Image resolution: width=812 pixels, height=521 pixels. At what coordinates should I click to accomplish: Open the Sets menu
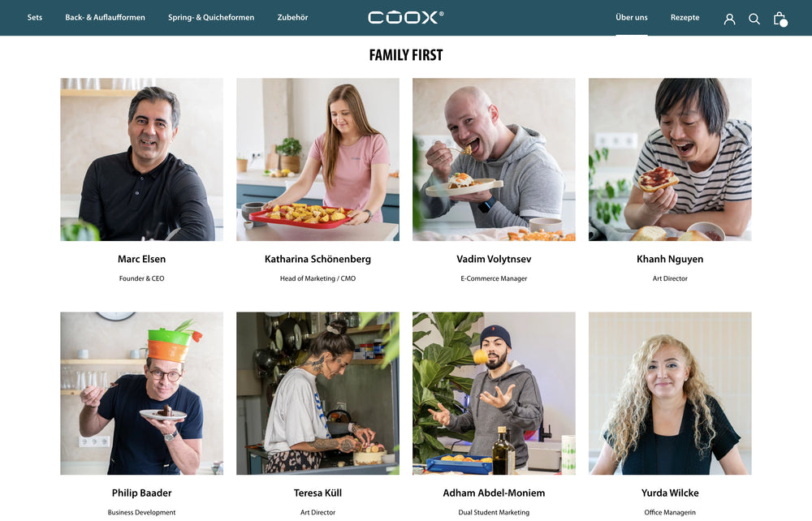pyautogui.click(x=35, y=18)
